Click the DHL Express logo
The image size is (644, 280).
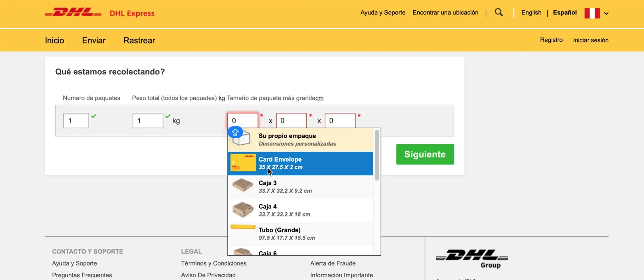(100, 13)
